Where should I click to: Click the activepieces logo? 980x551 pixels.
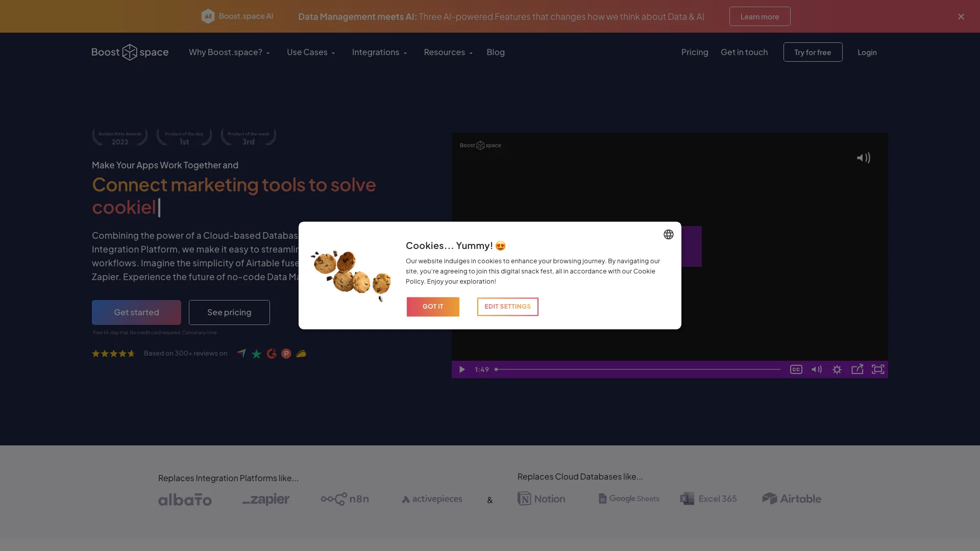coord(432,499)
